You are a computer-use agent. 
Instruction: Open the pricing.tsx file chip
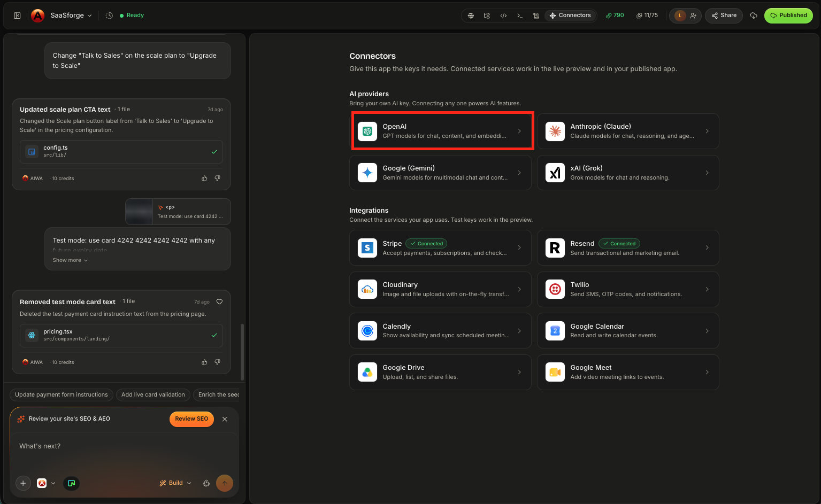[x=121, y=336]
